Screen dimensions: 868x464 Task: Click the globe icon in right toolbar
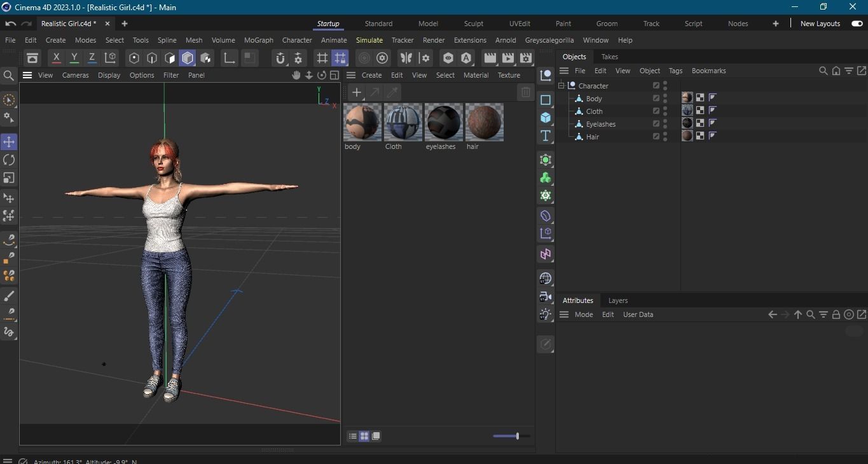point(546,279)
